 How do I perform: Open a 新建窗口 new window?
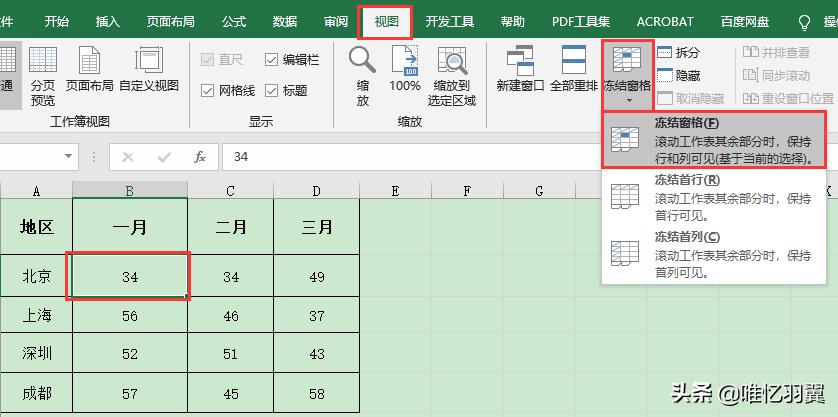520,70
